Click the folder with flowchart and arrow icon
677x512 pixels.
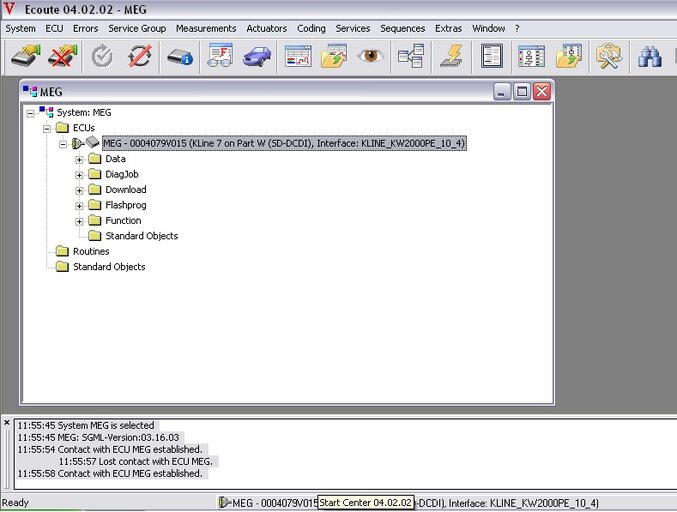(569, 55)
